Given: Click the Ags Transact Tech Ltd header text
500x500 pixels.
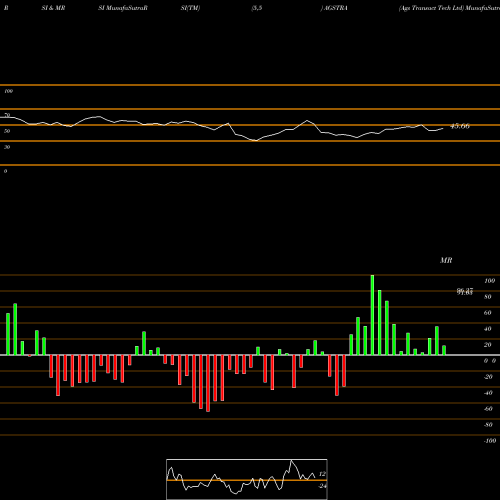Looking at the screenshot, I should click(431, 8).
